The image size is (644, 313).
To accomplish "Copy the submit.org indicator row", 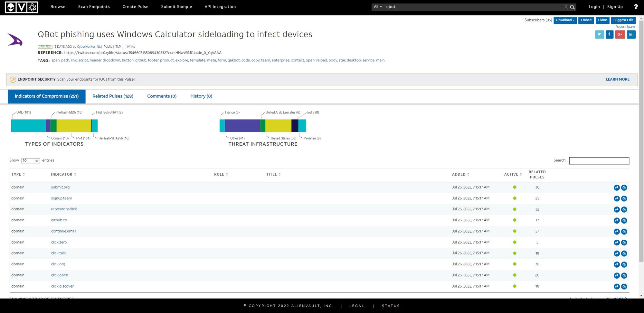I will click(624, 188).
